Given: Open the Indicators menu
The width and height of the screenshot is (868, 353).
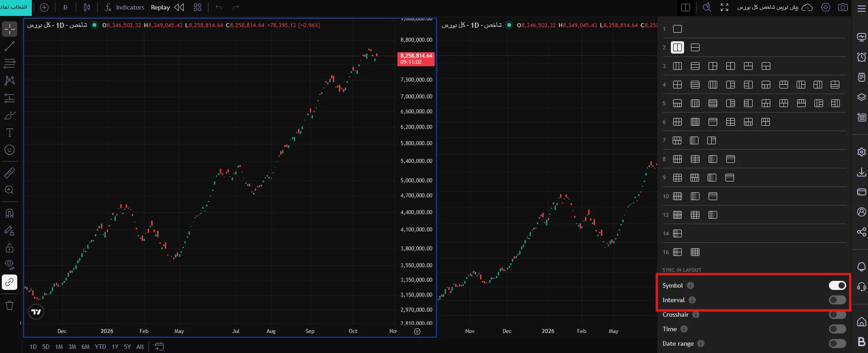Looking at the screenshot, I should pyautogui.click(x=124, y=7).
